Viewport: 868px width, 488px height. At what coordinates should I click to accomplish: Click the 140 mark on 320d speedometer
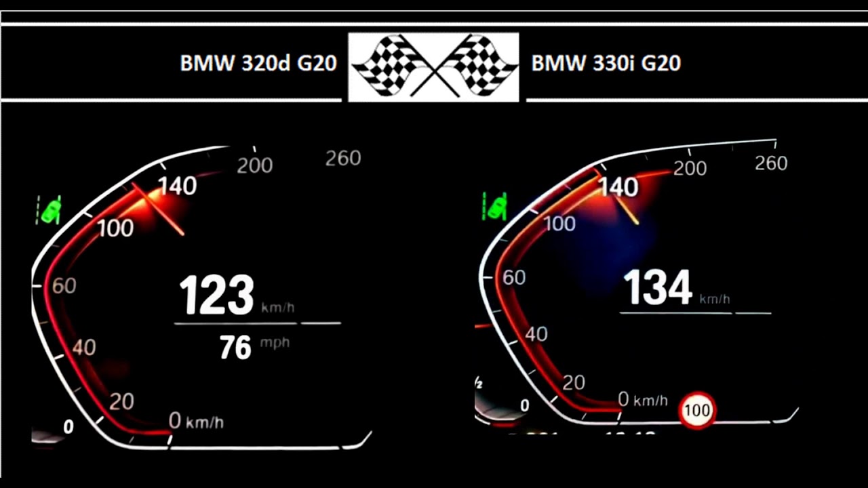(177, 186)
